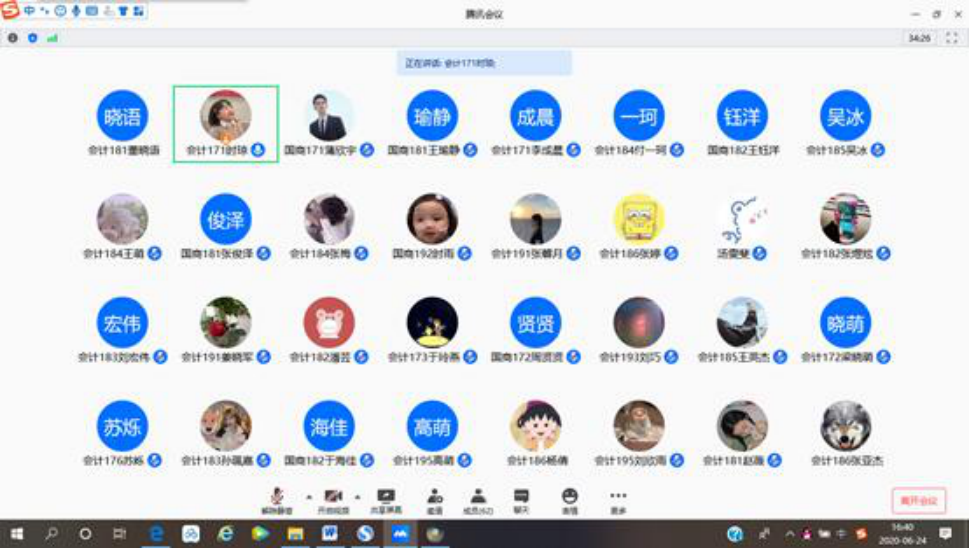Viewport: 970px width, 548px height.
Task: Click the unmute microphone icon
Action: pos(275,498)
